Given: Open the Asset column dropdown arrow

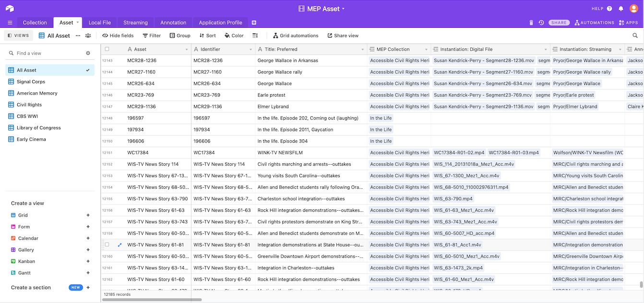Looking at the screenshot, I should click(187, 49).
